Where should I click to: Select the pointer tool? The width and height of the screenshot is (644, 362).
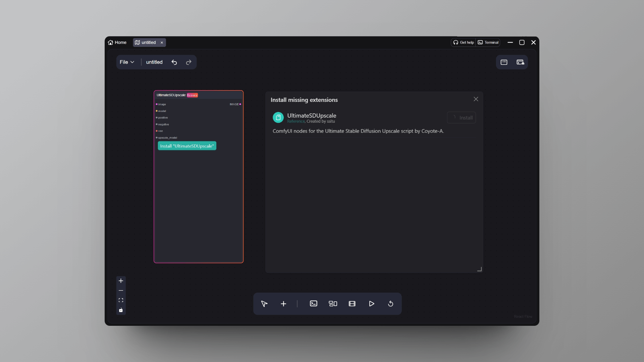pyautogui.click(x=264, y=304)
